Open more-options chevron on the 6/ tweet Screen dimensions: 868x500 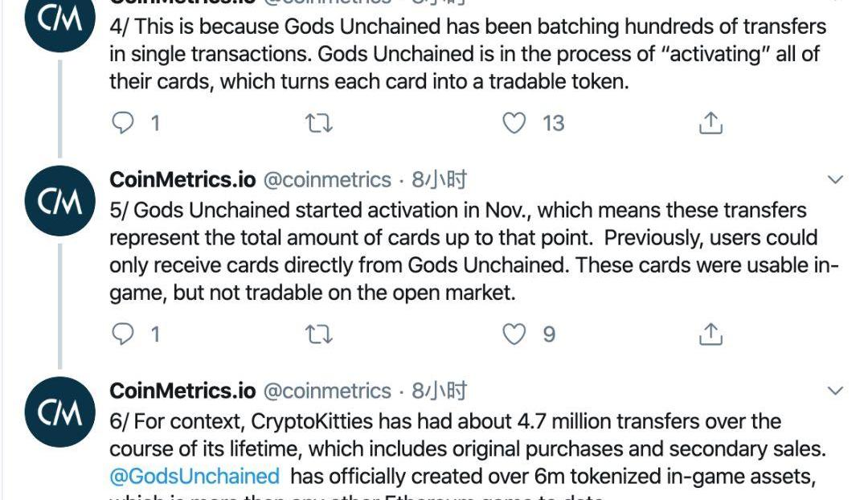point(835,391)
